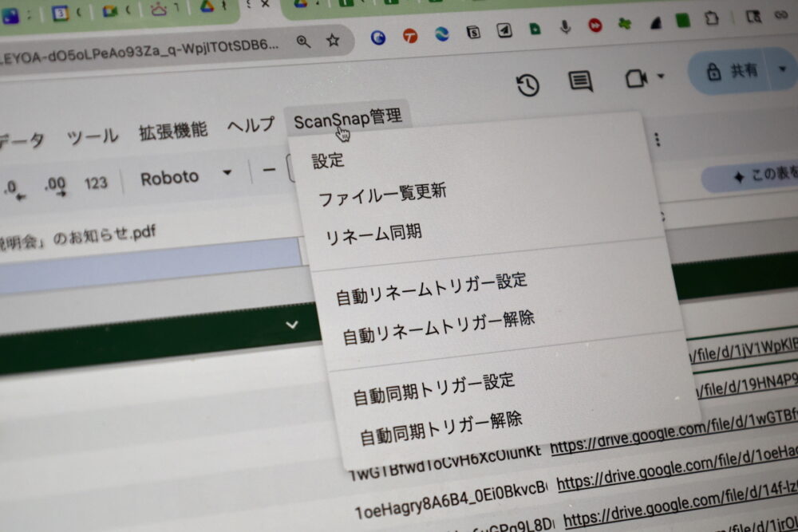Choose ファイル一覧更新 menu entry

[382, 194]
